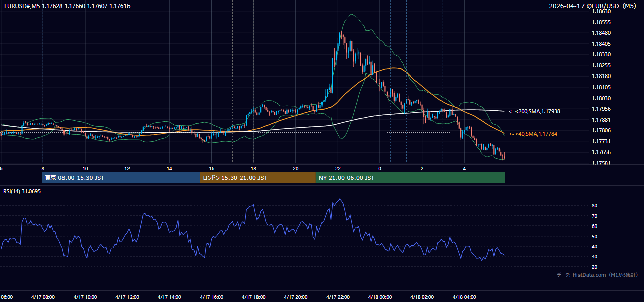
Task: Click price axis label 1.18030
Action: click(601, 98)
